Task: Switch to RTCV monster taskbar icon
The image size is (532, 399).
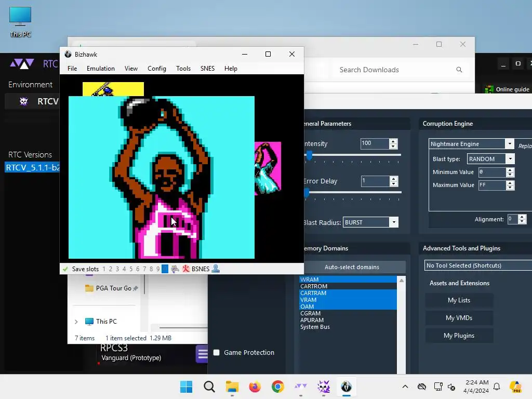Action: 323,387
